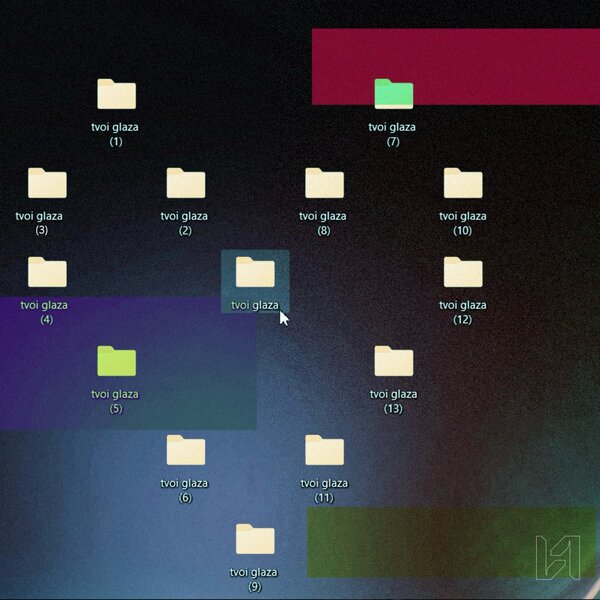The width and height of the screenshot is (600, 600).
Task: Select the tvoi glaza (6) folder
Action: pyautogui.click(x=185, y=450)
